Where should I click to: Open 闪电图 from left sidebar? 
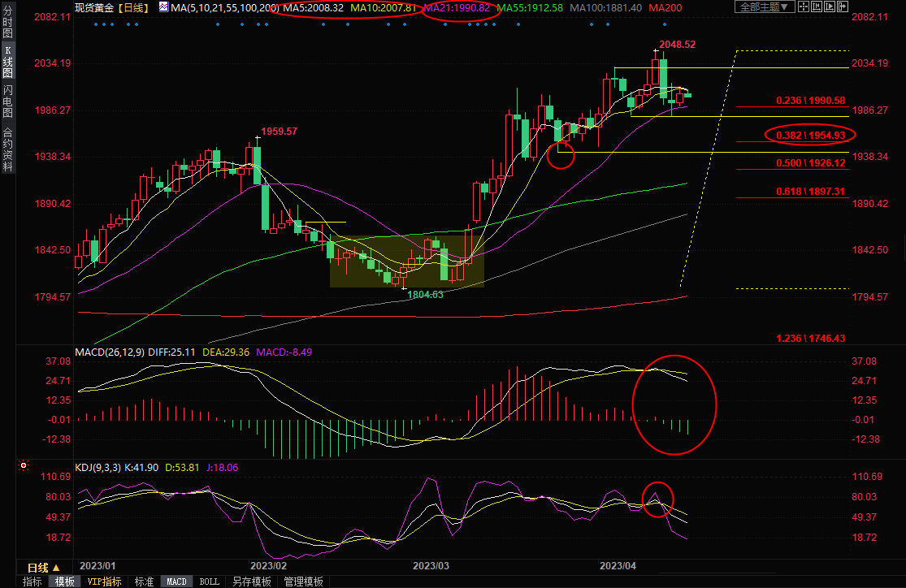(7, 101)
